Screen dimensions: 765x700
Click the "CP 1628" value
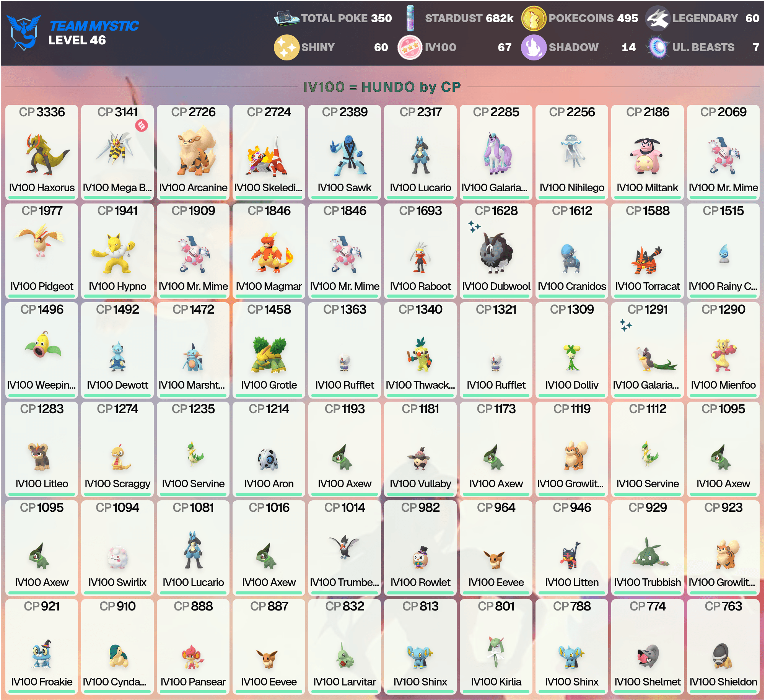496,211
